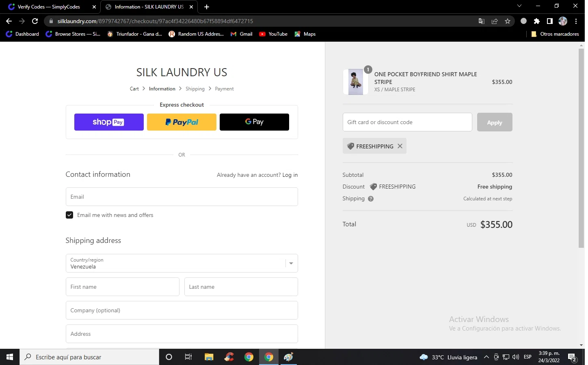Screen dimensions: 588x365
Task: Open a new browser tab
Action: (x=207, y=7)
